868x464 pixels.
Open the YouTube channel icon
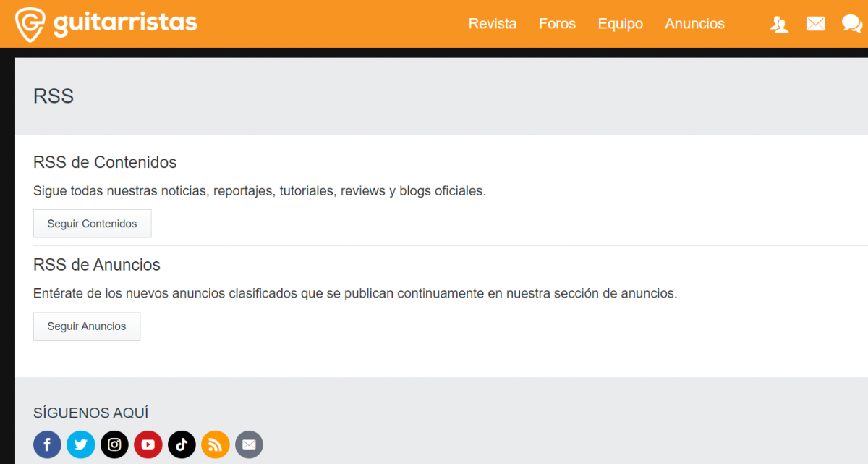(x=148, y=444)
